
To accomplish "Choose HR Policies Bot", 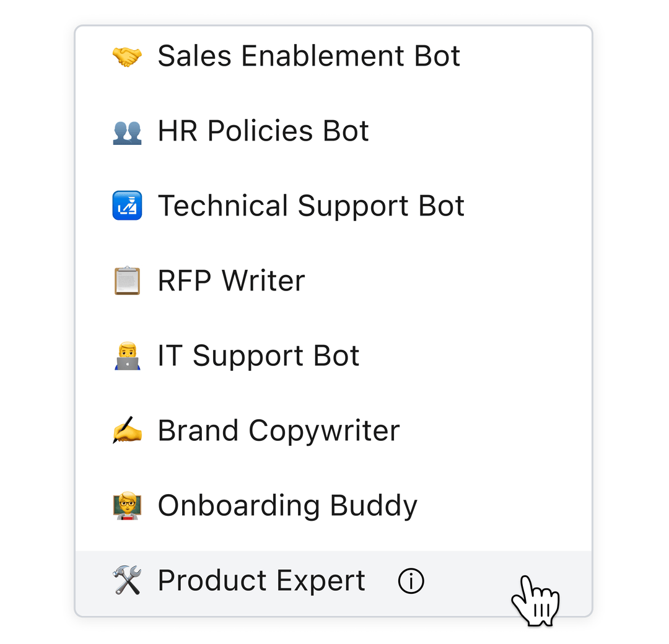I will pos(263,131).
